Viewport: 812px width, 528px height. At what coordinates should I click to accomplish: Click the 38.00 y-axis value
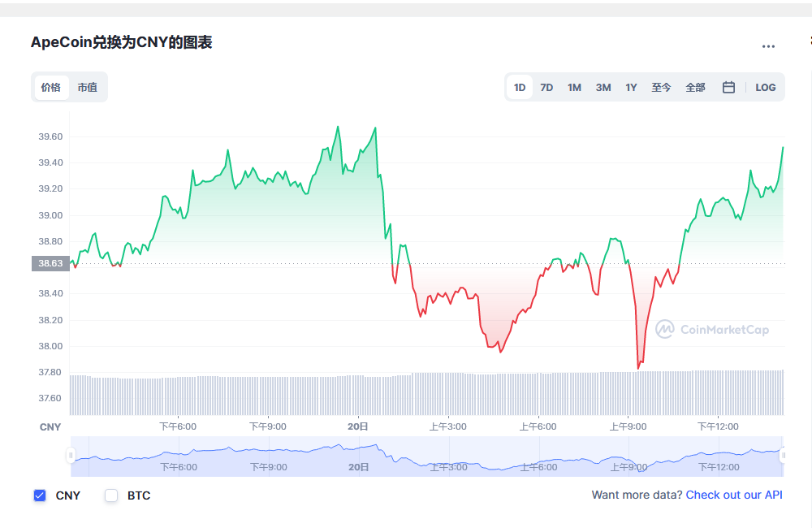(x=50, y=346)
